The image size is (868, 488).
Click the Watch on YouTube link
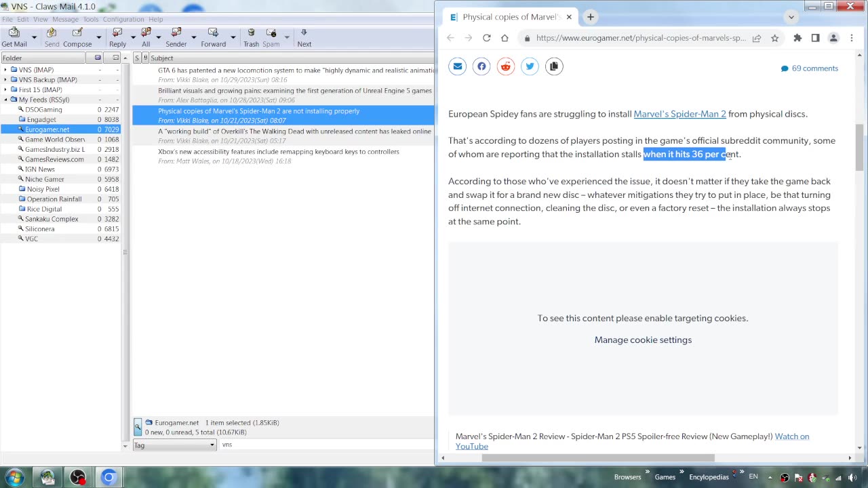(632, 441)
